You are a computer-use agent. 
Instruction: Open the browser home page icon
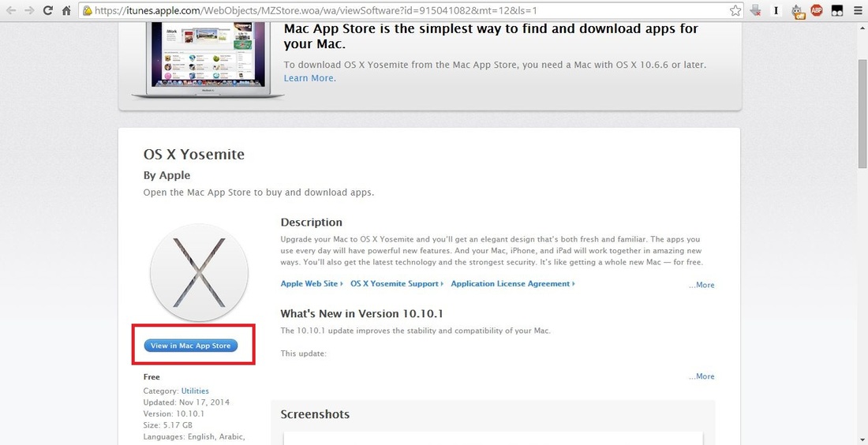click(66, 10)
